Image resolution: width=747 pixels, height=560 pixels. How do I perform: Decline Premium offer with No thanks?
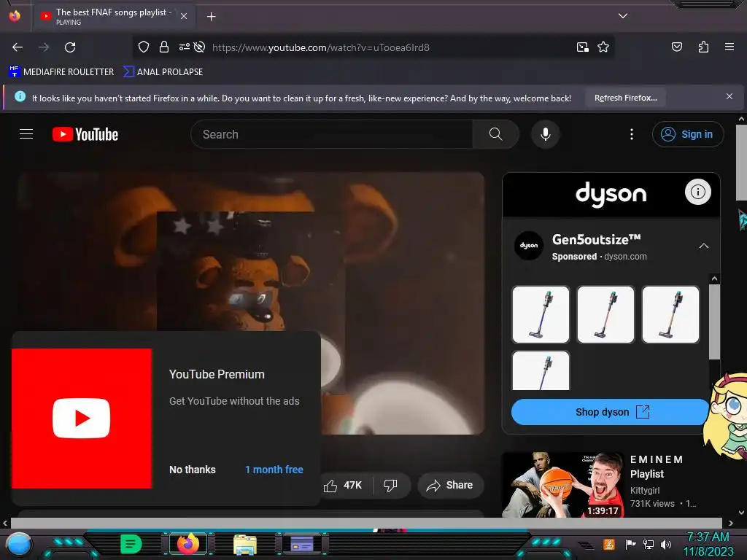193,470
